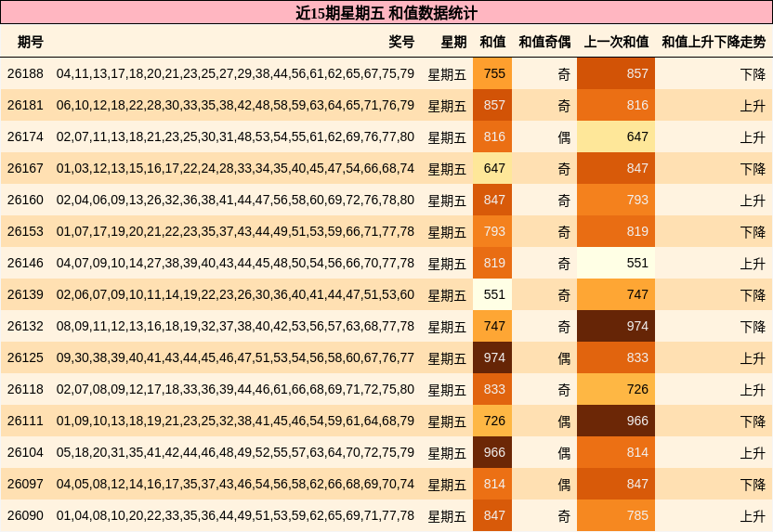Click previous sum 793 in row 26160
Viewport: 773px width, 532px height.
[616, 200]
